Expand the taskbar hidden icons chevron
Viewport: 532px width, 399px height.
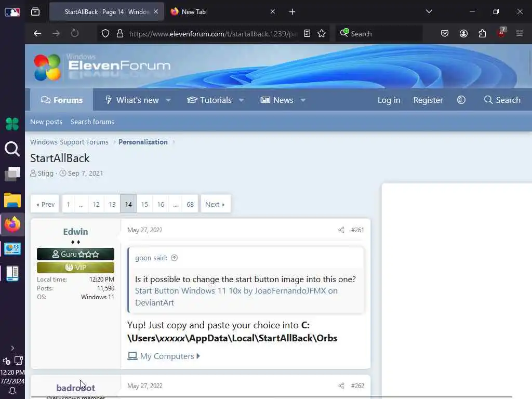pos(12,348)
